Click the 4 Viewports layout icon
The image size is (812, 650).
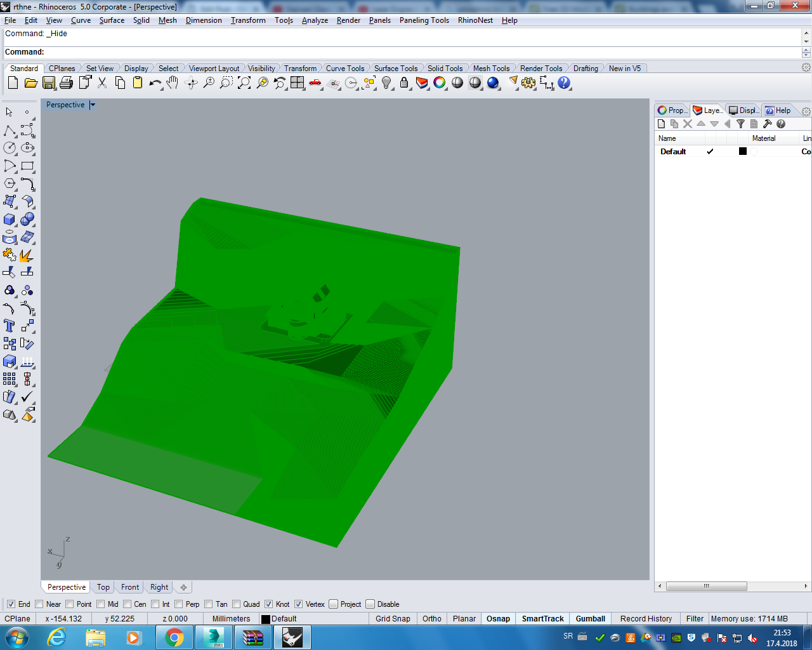coord(298,83)
